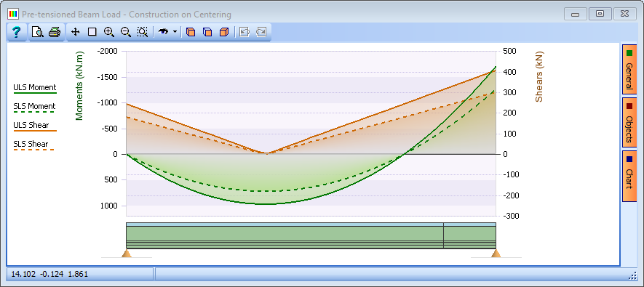Click the Zoom In magnifier
Screen dimensions: 644x287
click(109, 32)
